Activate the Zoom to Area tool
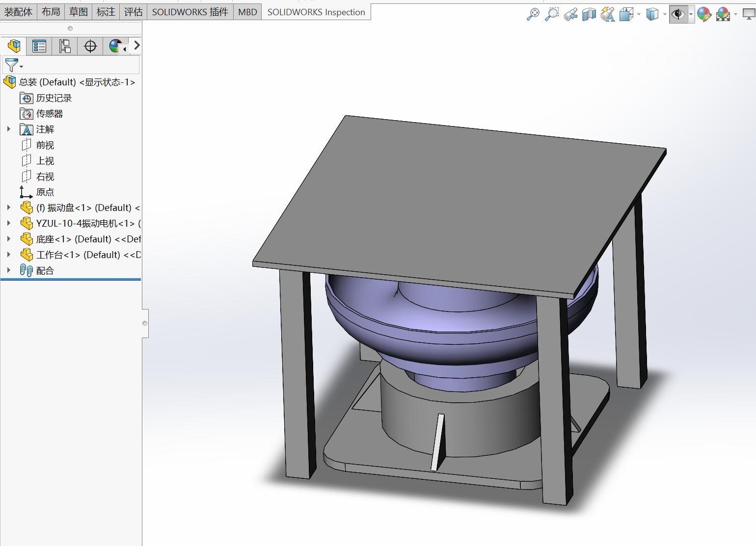 [552, 14]
